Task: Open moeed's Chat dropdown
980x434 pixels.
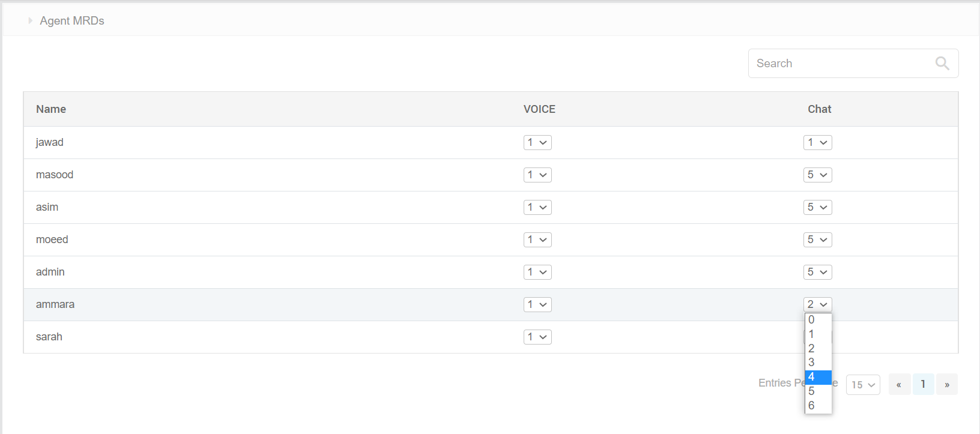Action: [817, 240]
